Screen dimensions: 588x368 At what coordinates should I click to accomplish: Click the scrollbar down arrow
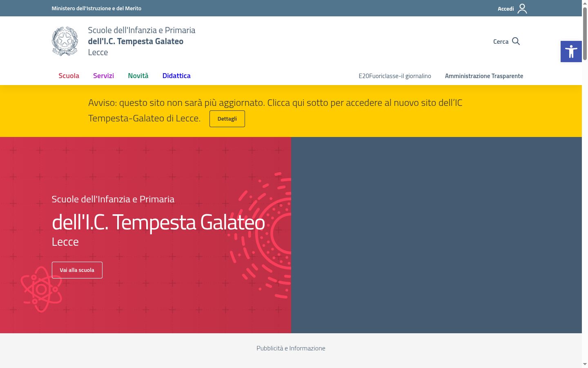pyautogui.click(x=585, y=364)
